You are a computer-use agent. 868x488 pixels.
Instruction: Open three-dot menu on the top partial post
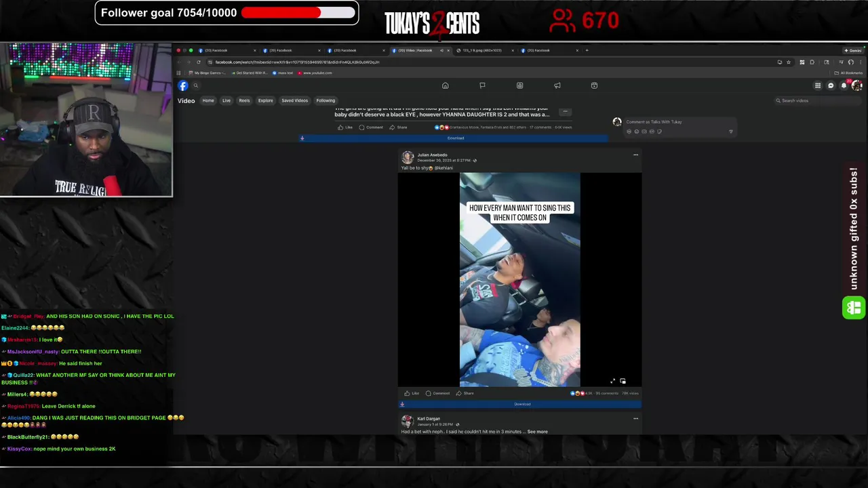pyautogui.click(x=565, y=111)
